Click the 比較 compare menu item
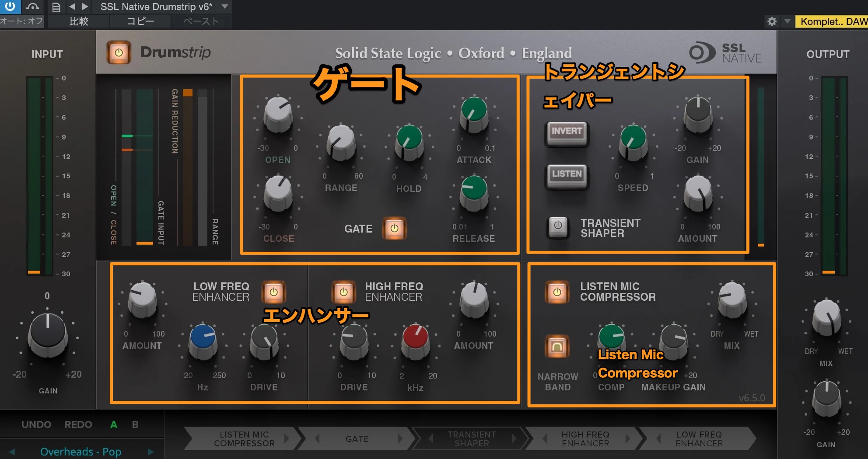868x459 pixels. tap(79, 21)
